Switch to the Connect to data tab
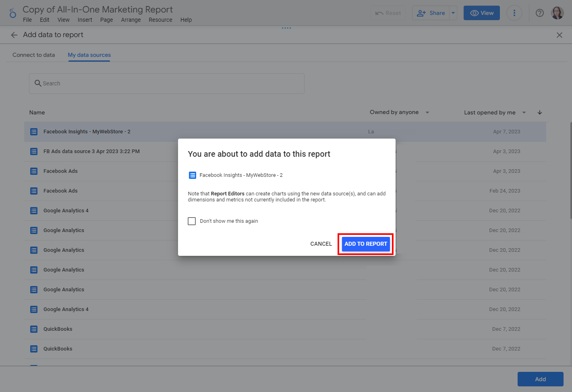The image size is (572, 392). pos(33,55)
